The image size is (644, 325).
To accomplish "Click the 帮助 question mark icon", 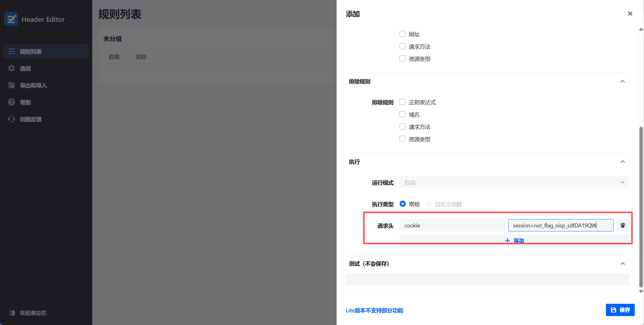I will [x=11, y=102].
